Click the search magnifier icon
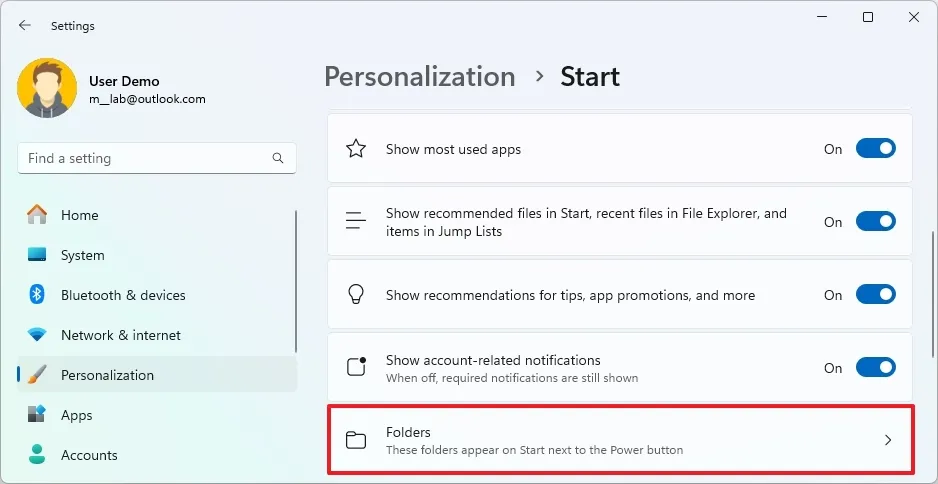 [x=278, y=158]
